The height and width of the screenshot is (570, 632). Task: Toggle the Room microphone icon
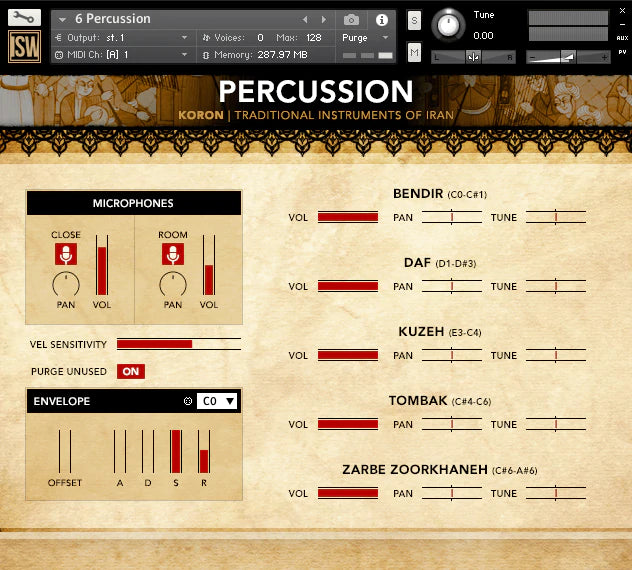point(173,254)
